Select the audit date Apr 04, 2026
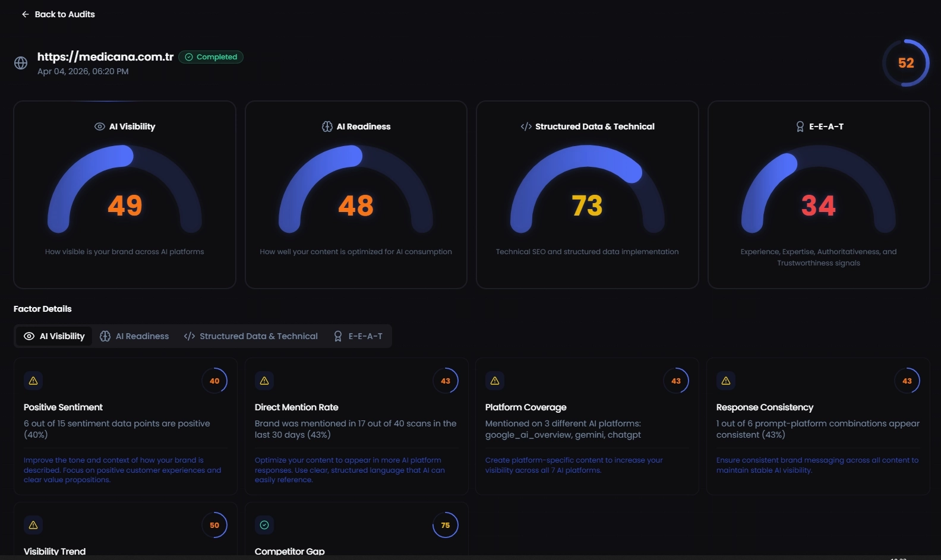Image resolution: width=941 pixels, height=560 pixels. tap(83, 71)
